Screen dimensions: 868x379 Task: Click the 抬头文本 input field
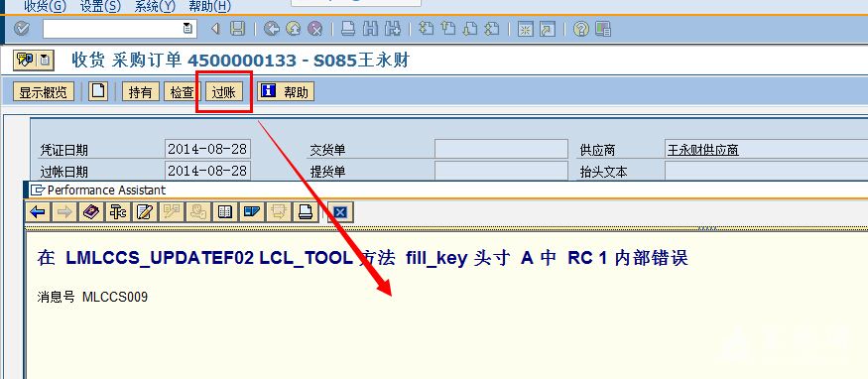[767, 171]
